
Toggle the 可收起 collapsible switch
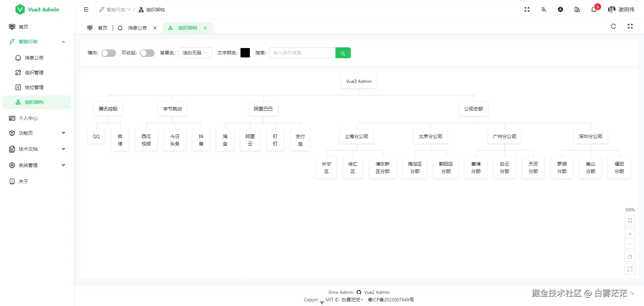point(147,53)
